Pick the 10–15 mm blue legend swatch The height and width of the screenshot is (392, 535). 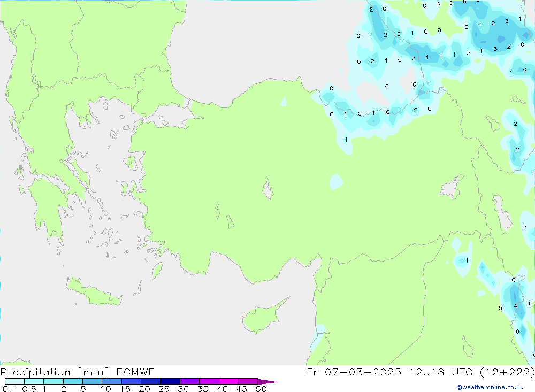[112, 381]
